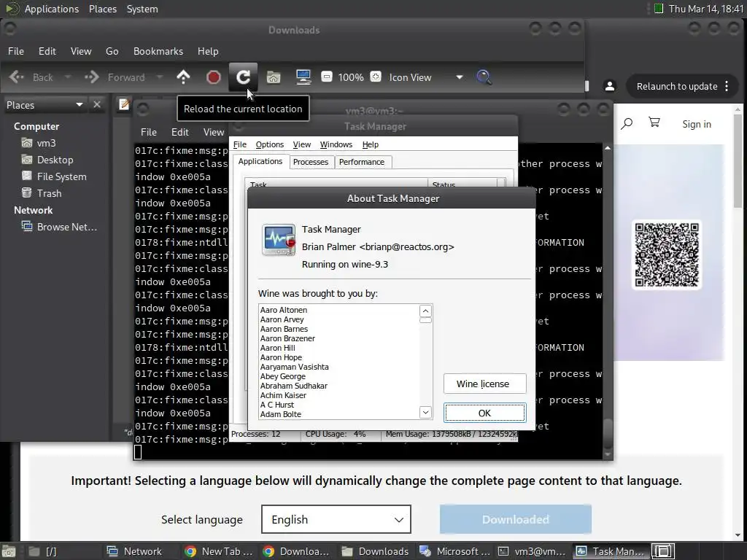Open System menu in top panel
The image size is (747, 560).
[x=142, y=9]
